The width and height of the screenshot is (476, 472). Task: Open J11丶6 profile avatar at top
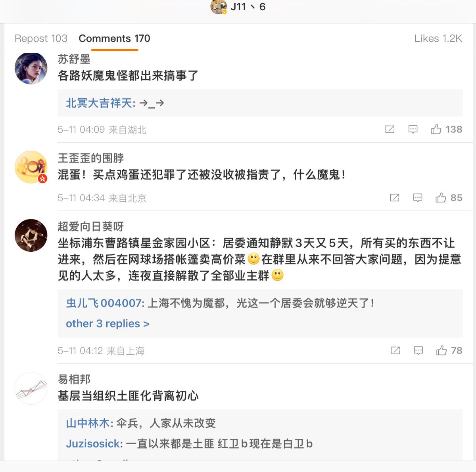[x=219, y=7]
